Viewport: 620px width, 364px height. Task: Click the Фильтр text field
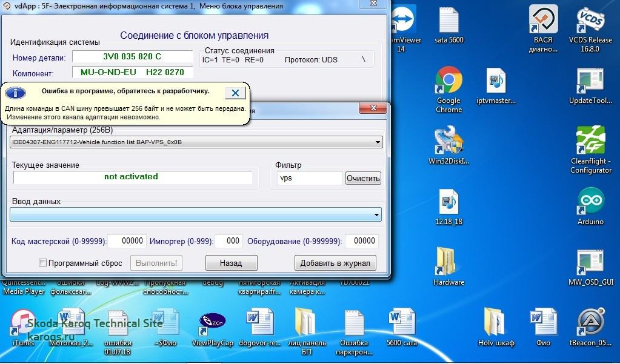309,178
